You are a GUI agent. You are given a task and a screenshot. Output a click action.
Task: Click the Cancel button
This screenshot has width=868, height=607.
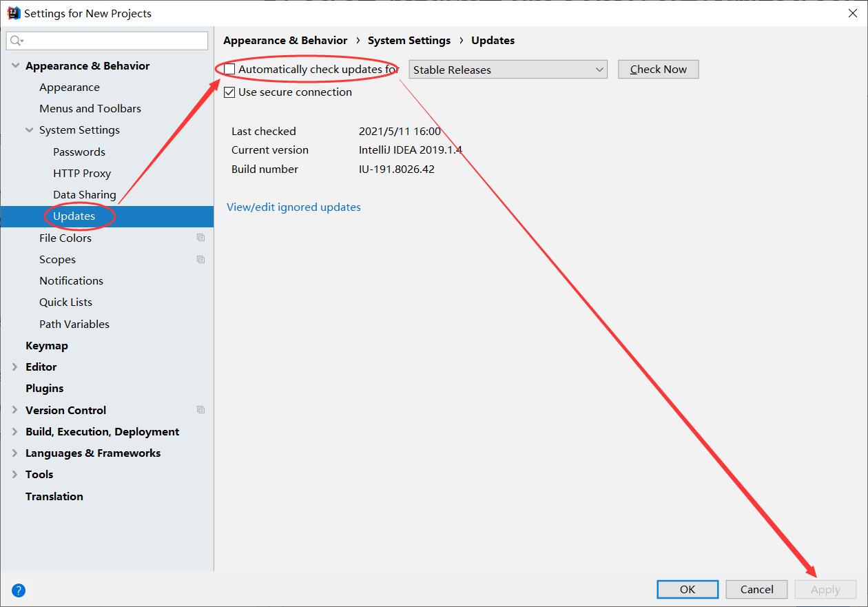(757, 589)
